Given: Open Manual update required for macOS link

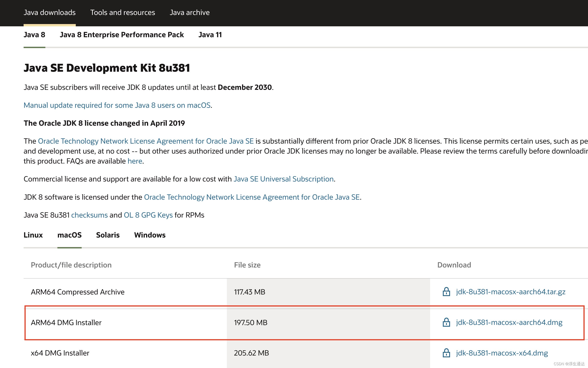Looking at the screenshot, I should coord(117,105).
